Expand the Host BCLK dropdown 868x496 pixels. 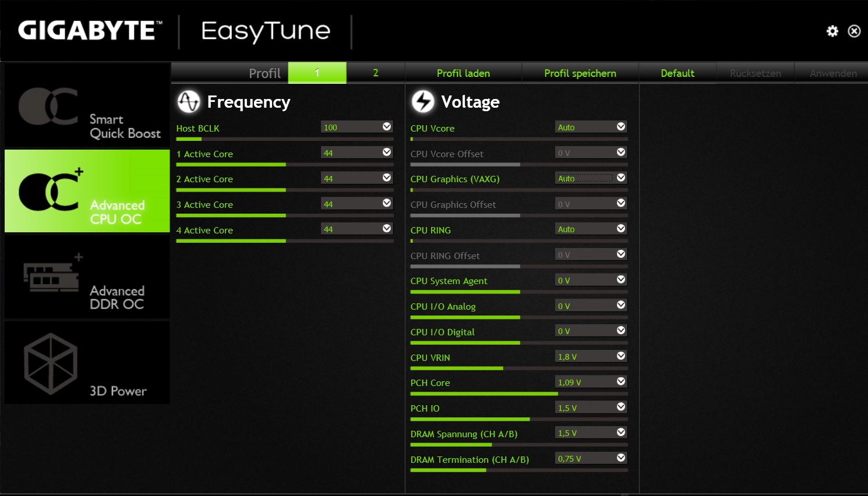[387, 126]
